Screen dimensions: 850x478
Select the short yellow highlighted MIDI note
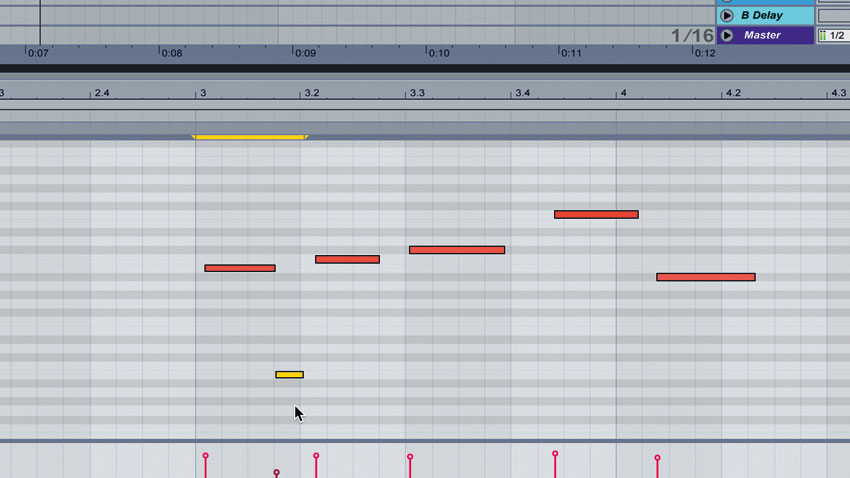click(x=289, y=374)
